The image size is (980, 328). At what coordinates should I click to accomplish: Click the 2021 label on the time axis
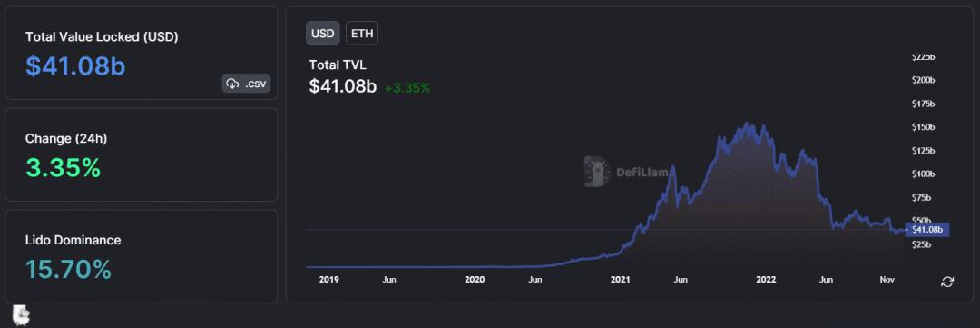click(621, 280)
